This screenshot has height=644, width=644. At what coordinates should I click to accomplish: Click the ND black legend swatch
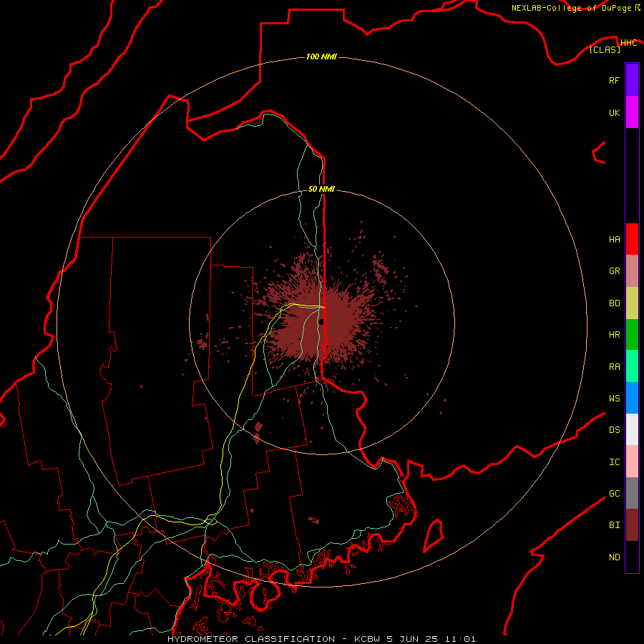[632, 557]
